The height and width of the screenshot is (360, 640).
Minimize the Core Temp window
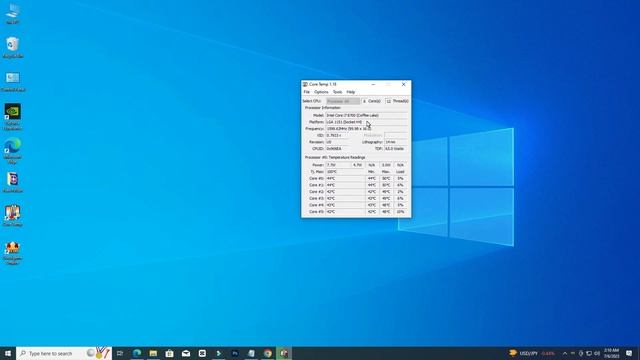click(373, 84)
